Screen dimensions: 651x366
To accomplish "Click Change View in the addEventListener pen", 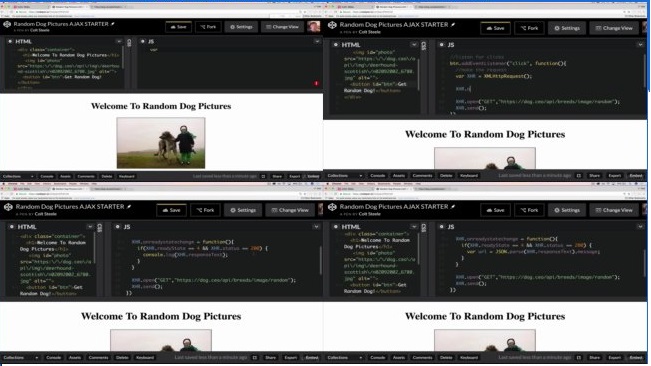I will [x=614, y=28].
